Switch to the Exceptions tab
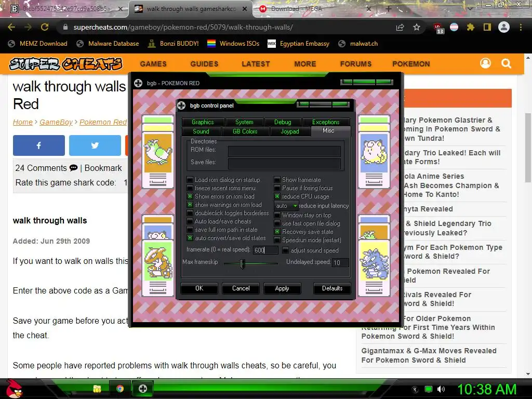The height and width of the screenshot is (399, 532). coord(326,122)
